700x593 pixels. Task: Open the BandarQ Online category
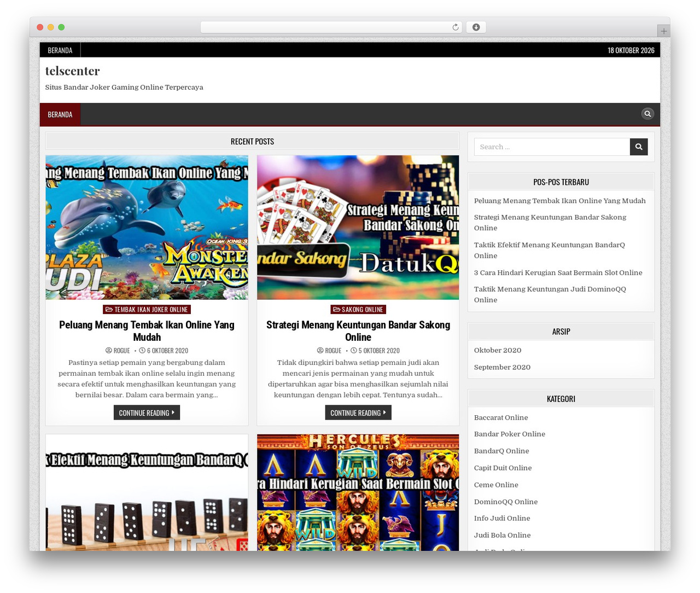tap(501, 451)
